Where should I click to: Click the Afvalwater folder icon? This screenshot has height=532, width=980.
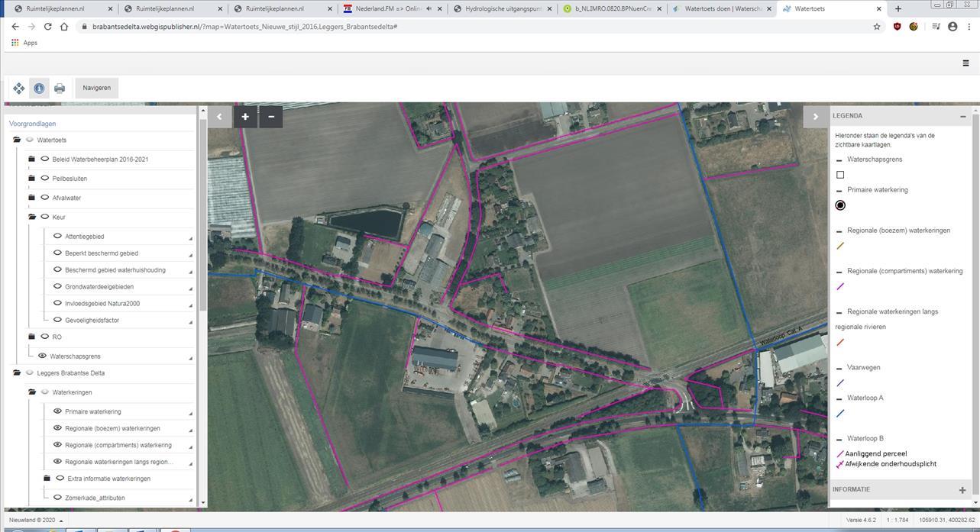tap(32, 198)
